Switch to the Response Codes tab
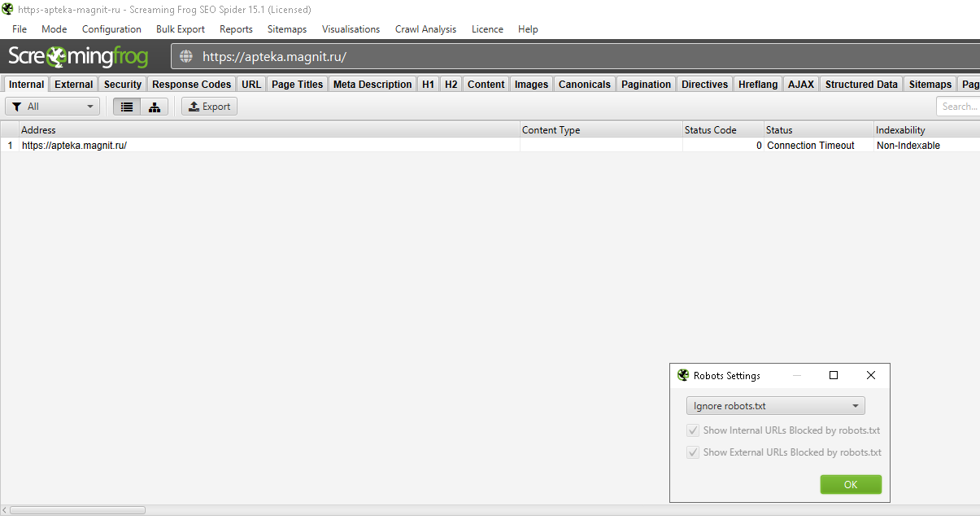 coord(192,85)
